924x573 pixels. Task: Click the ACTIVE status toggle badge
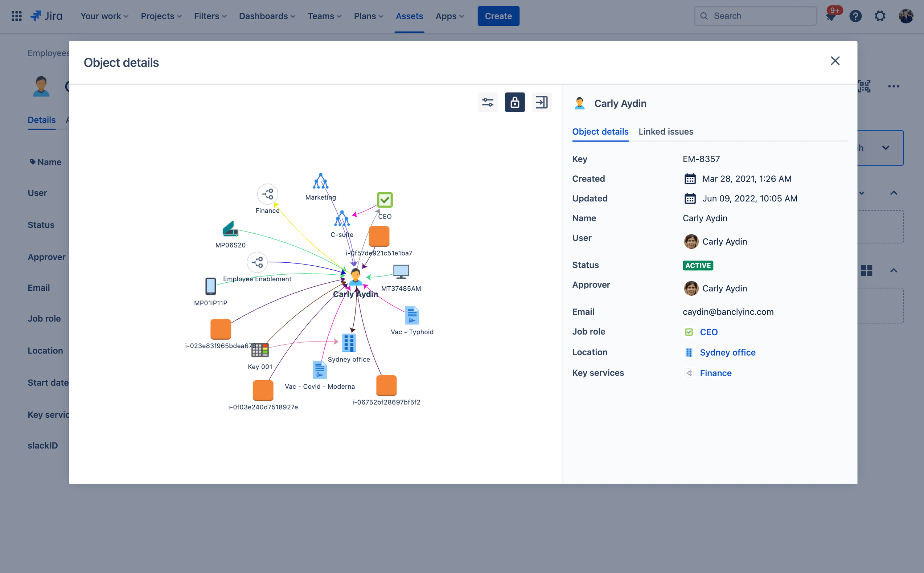(x=698, y=265)
